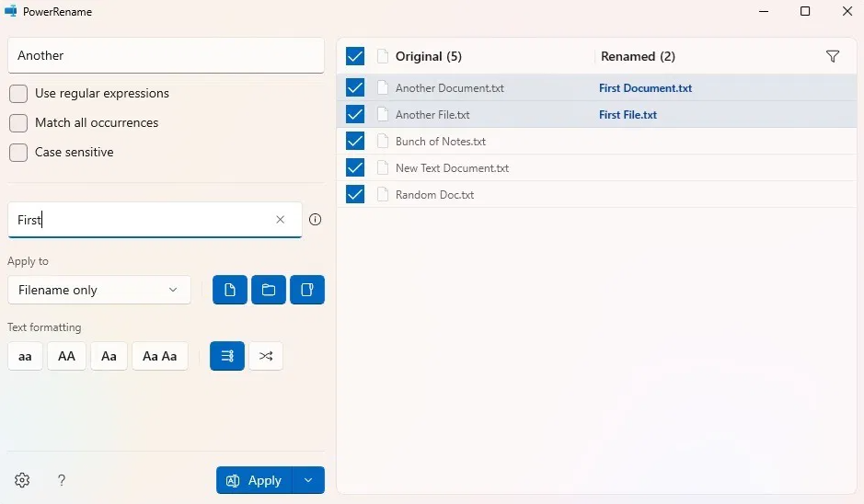The width and height of the screenshot is (864, 504).
Task: Apply the rename operation
Action: [254, 480]
